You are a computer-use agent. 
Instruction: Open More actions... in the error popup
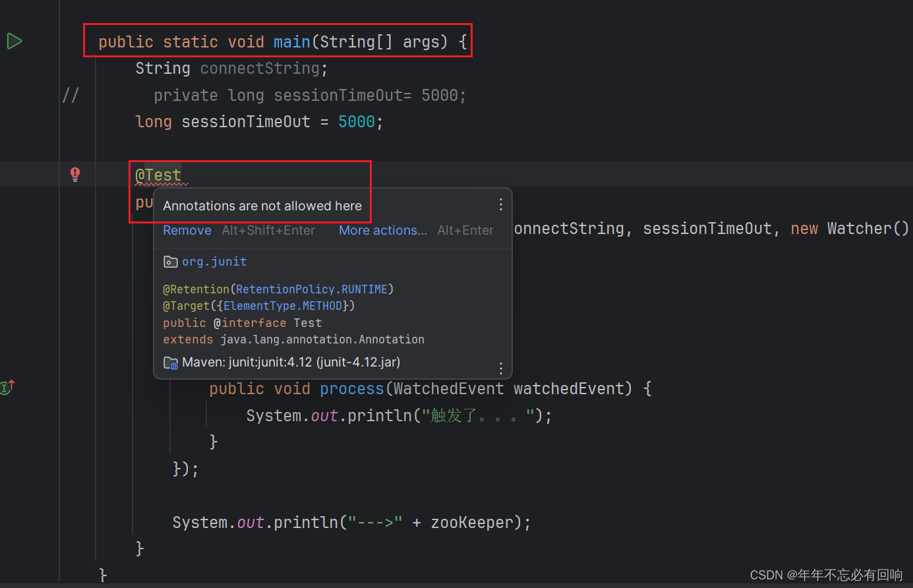[x=383, y=230]
